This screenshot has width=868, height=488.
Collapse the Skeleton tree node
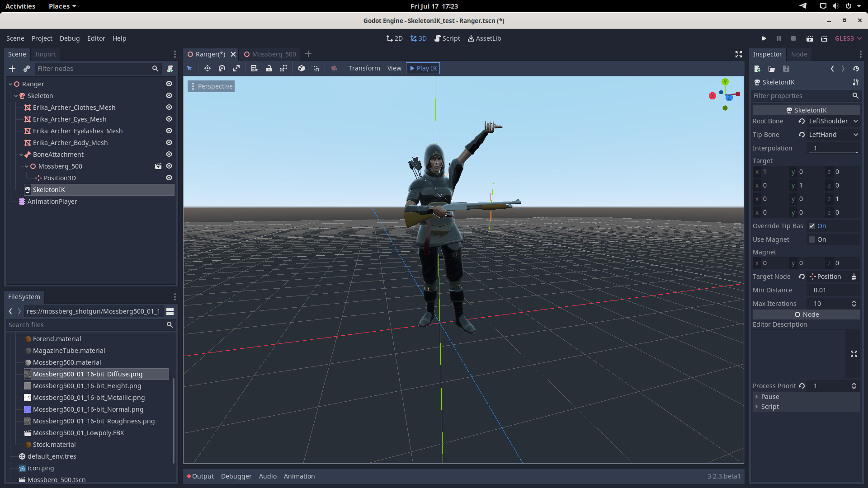pyautogui.click(x=16, y=96)
